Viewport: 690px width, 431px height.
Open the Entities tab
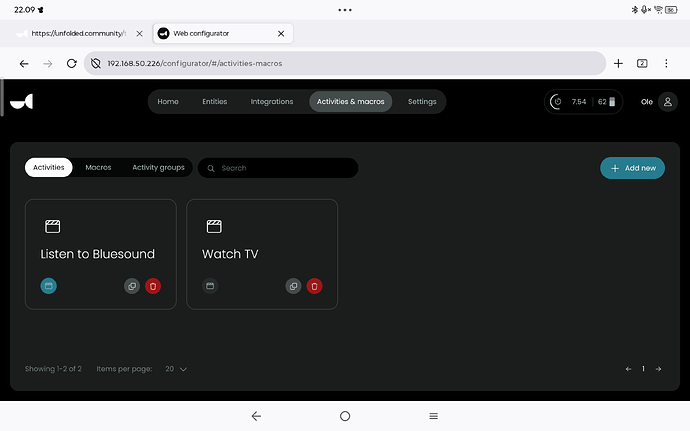tap(215, 102)
